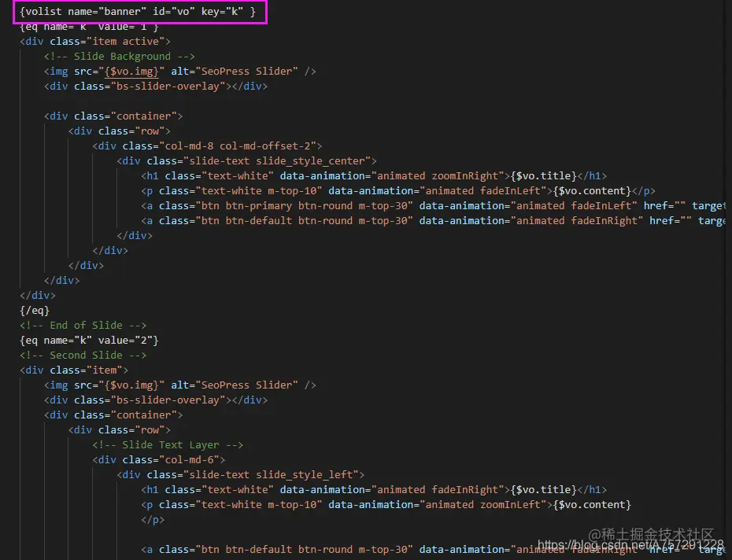Click the volist name="banner" tag line
This screenshot has height=560, width=732.
click(x=138, y=12)
